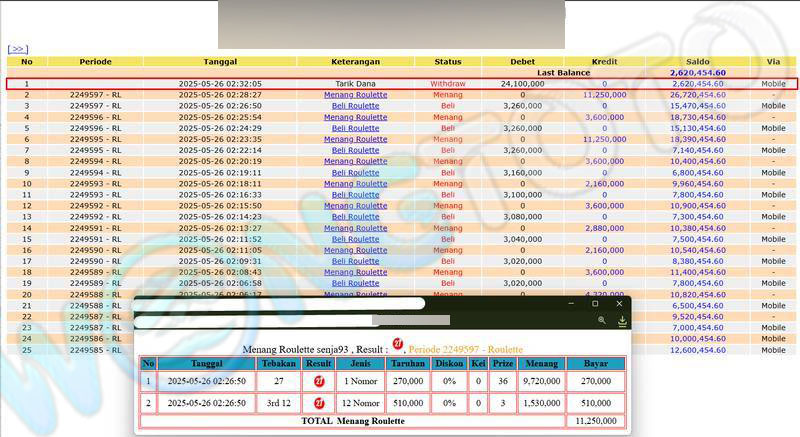The image size is (800, 437).
Task: Select the Tarik Dana withdraw row
Action: click(355, 84)
